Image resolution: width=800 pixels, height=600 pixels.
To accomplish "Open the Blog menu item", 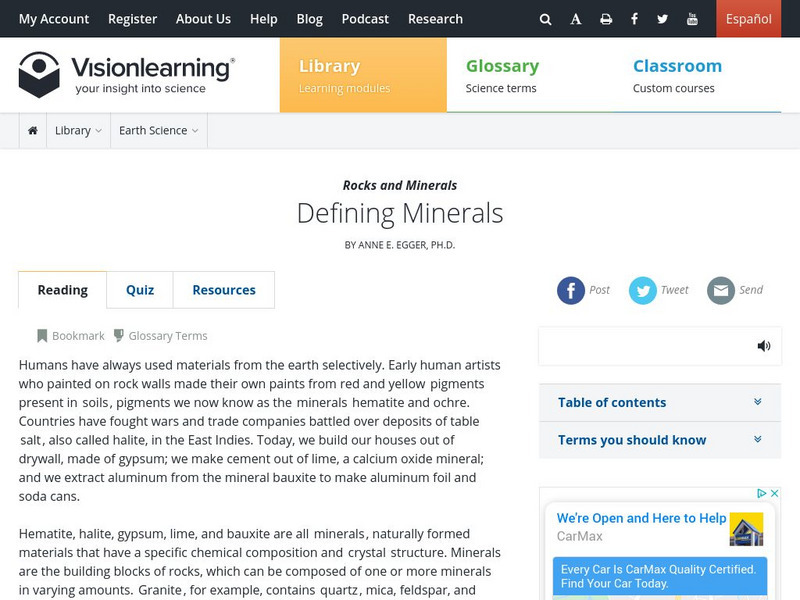I will tap(310, 19).
